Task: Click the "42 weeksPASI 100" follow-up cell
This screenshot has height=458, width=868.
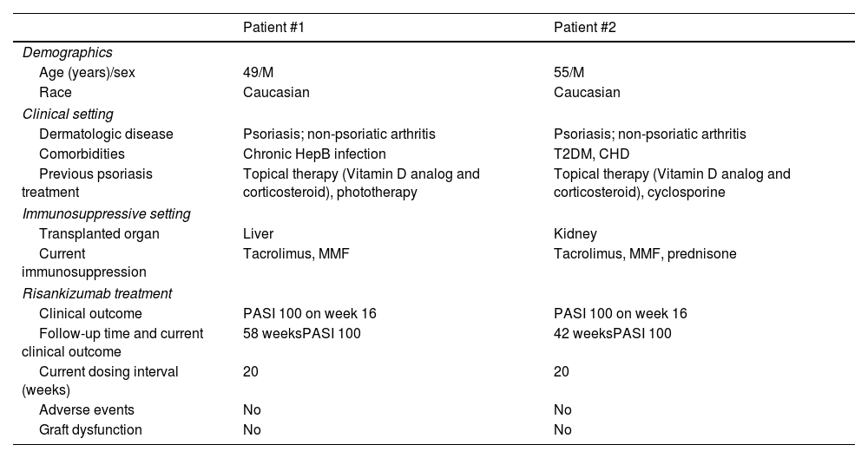Action: pos(612,333)
